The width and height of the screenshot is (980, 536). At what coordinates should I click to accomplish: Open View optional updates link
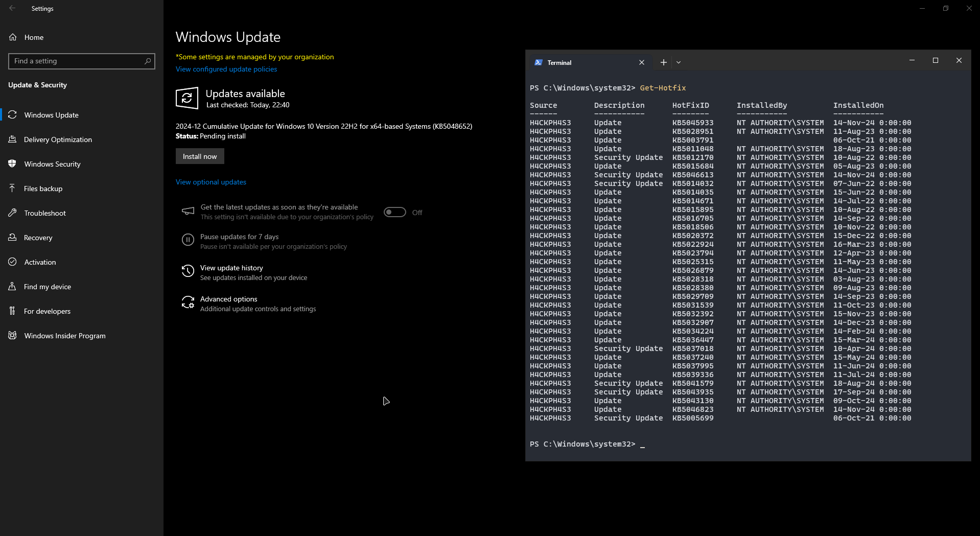pyautogui.click(x=211, y=182)
